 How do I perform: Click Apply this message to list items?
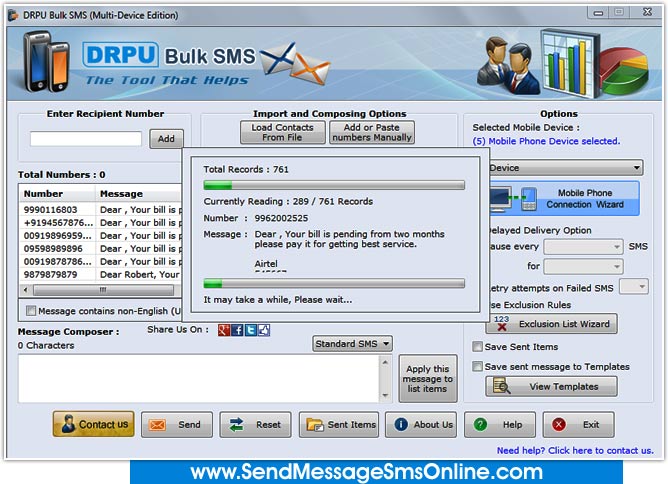[427, 378]
